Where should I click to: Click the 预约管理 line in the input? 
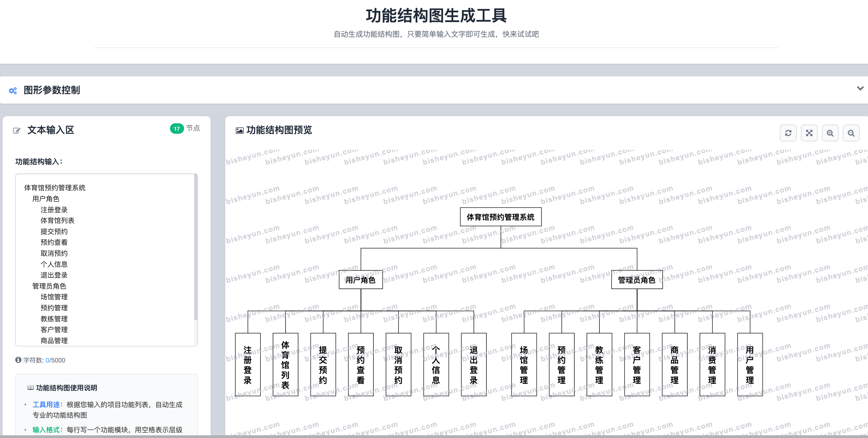coord(54,308)
